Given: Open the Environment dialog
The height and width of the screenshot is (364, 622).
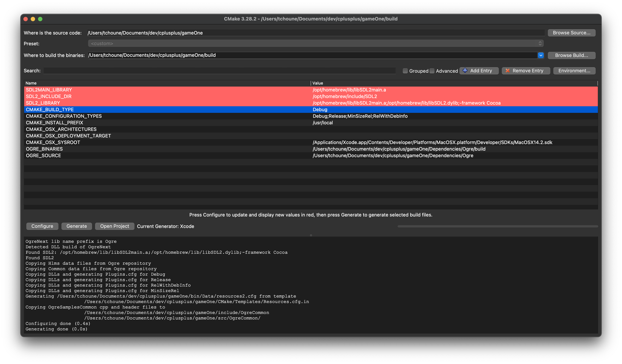Looking at the screenshot, I should 574,70.
